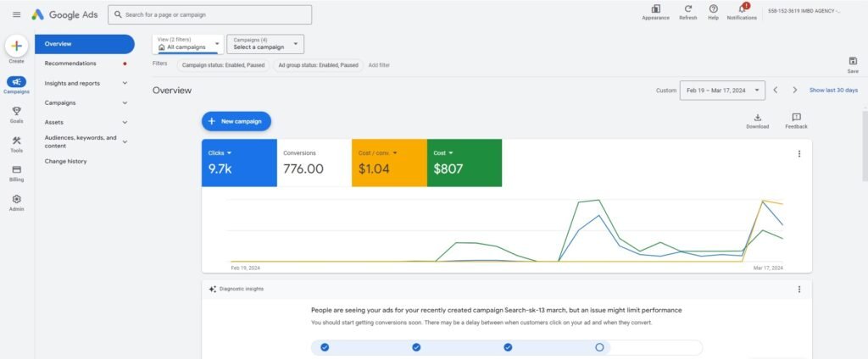868x359 pixels.
Task: Open the hamburger main menu
Action: [x=17, y=15]
